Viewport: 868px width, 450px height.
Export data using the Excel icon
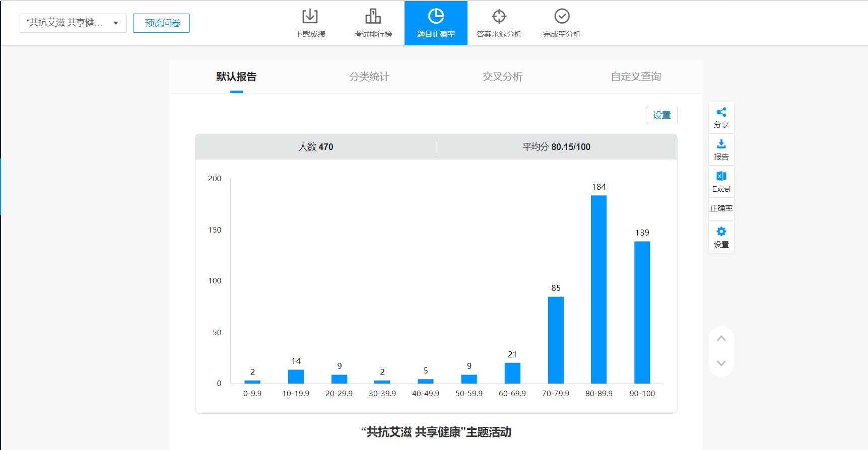coord(721,177)
